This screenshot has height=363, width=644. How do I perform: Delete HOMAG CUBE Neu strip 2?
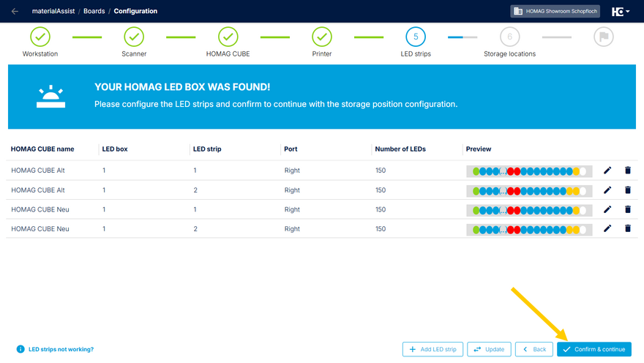pyautogui.click(x=628, y=229)
